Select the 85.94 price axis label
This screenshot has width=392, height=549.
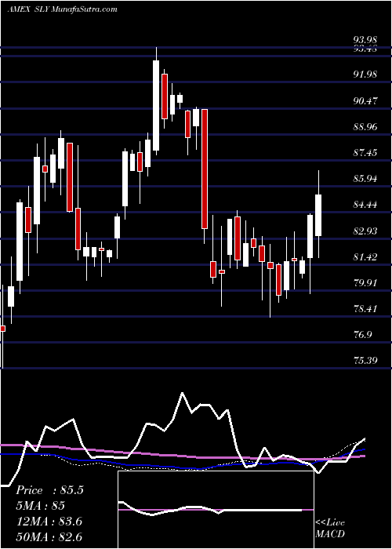(x=365, y=179)
